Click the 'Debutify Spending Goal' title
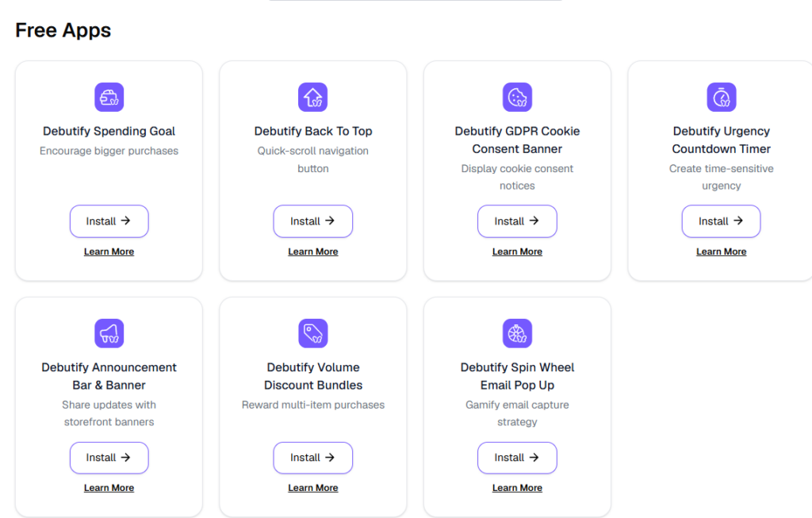 109,131
